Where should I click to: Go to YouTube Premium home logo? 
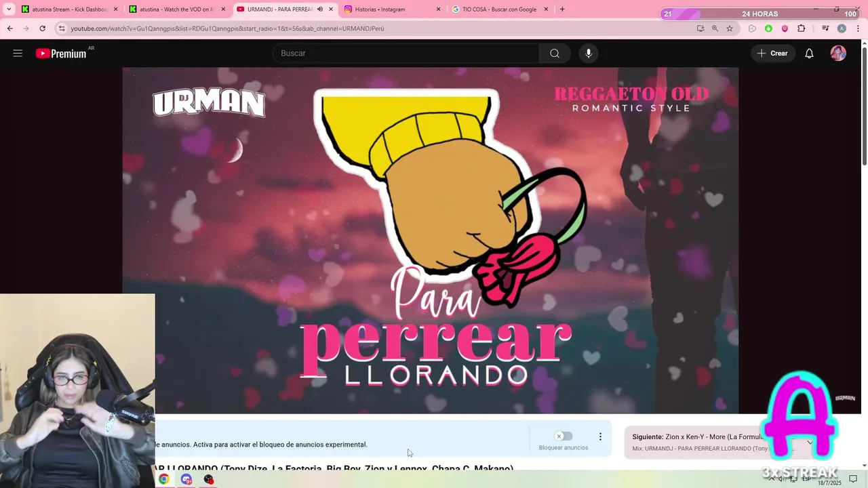(x=61, y=54)
